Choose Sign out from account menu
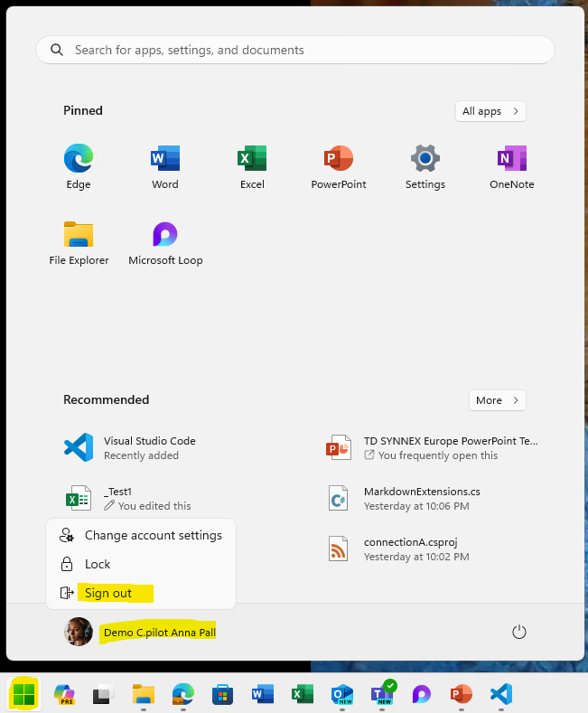Image resolution: width=588 pixels, height=713 pixels. pos(141,593)
